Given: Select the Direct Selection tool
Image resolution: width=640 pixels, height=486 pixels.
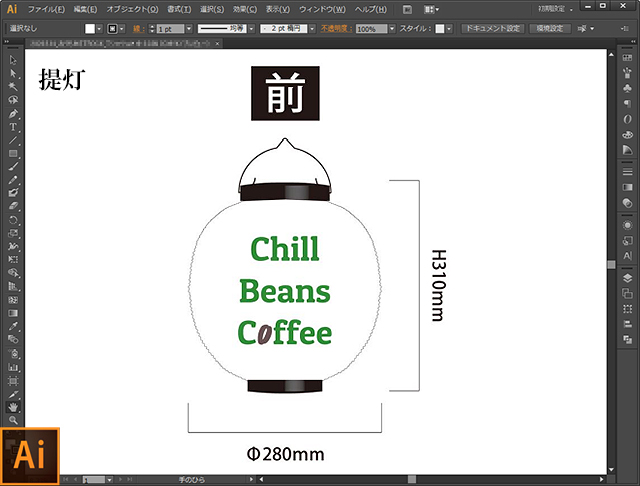Looking at the screenshot, I should coord(13,74).
